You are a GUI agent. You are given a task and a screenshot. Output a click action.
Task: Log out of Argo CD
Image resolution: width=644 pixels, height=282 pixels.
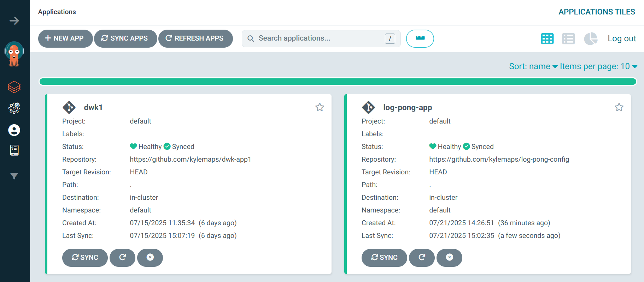pos(622,38)
